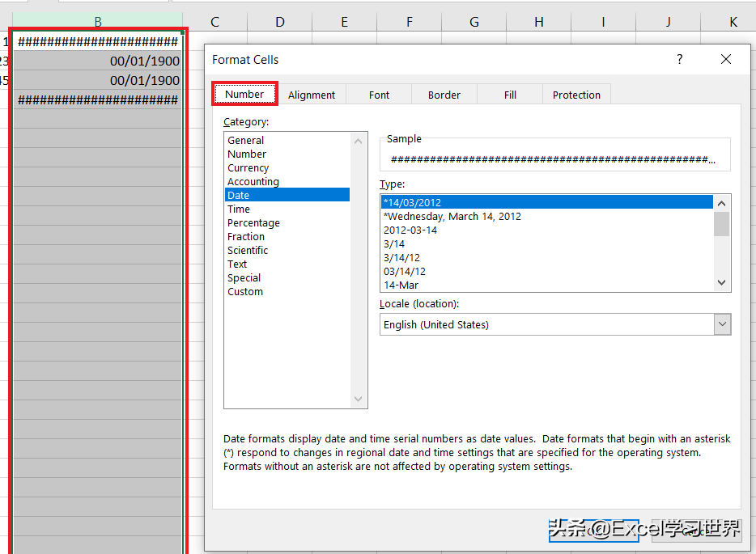This screenshot has width=756, height=554.
Task: Choose the Percentage category
Action: point(287,222)
